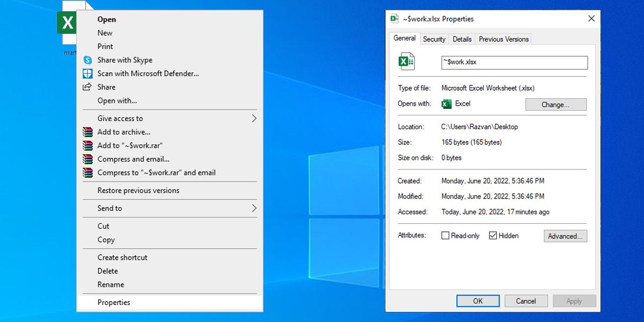The height and width of the screenshot is (322, 644).
Task: Click the WinRAR icon next to Compress and email
Action: click(87, 159)
